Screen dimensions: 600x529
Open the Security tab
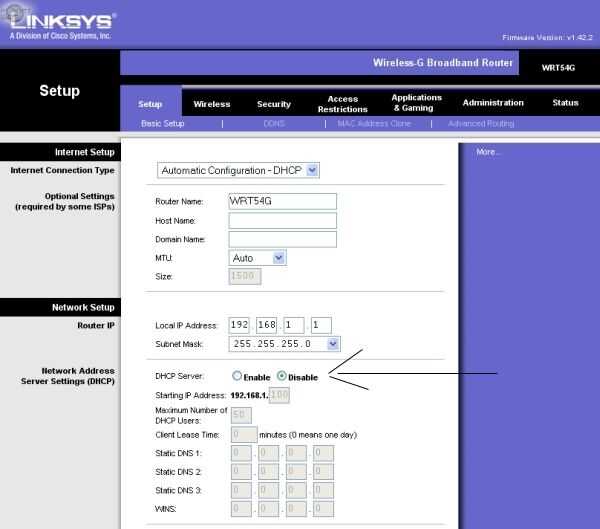click(274, 104)
